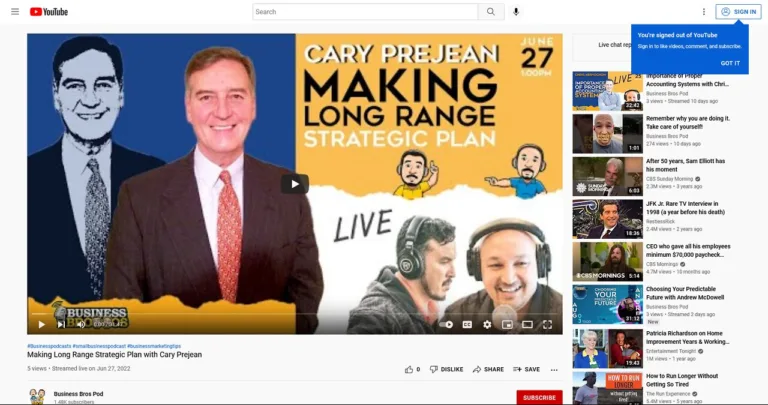The width and height of the screenshot is (768, 405).
Task: Go to the YouTube home logo
Action: (x=49, y=12)
